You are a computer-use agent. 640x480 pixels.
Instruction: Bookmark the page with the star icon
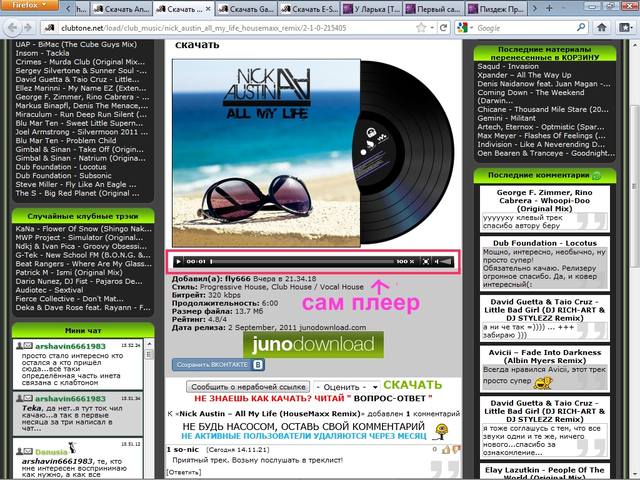[x=421, y=28]
